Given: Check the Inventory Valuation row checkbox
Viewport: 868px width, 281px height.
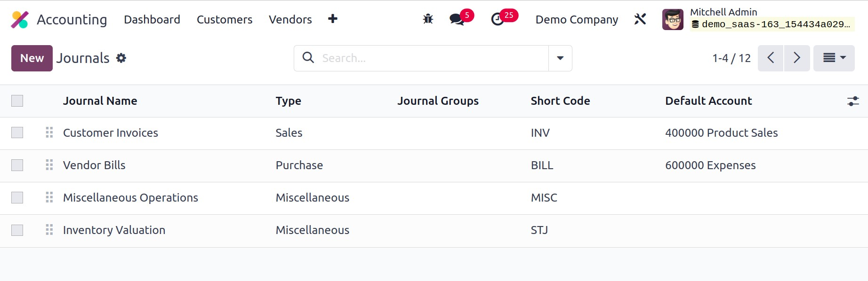Looking at the screenshot, I should [17, 230].
